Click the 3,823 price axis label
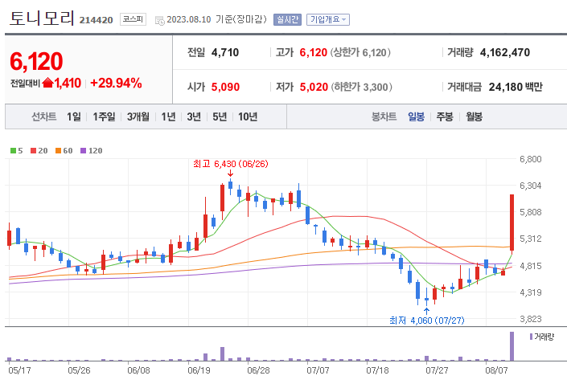567x392 pixels. pos(531,319)
